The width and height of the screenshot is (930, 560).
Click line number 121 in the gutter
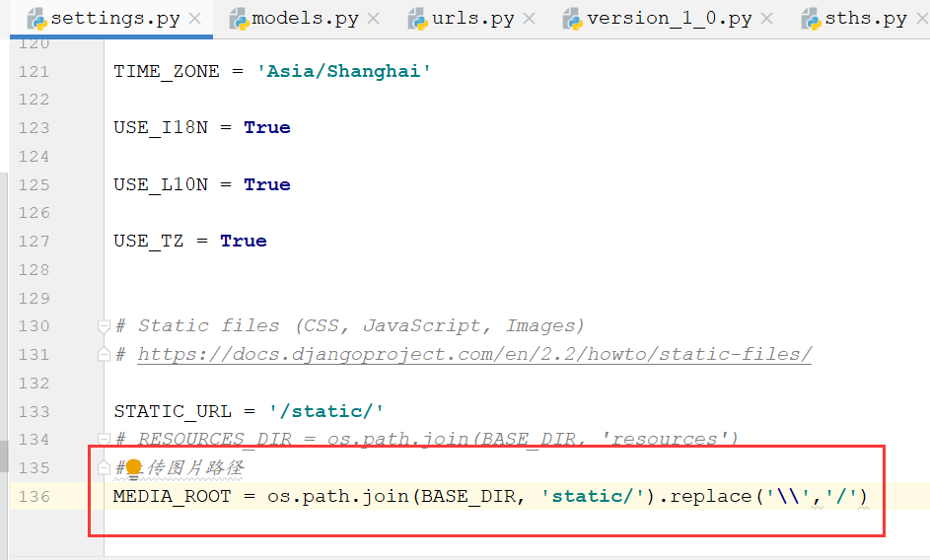pos(34,72)
